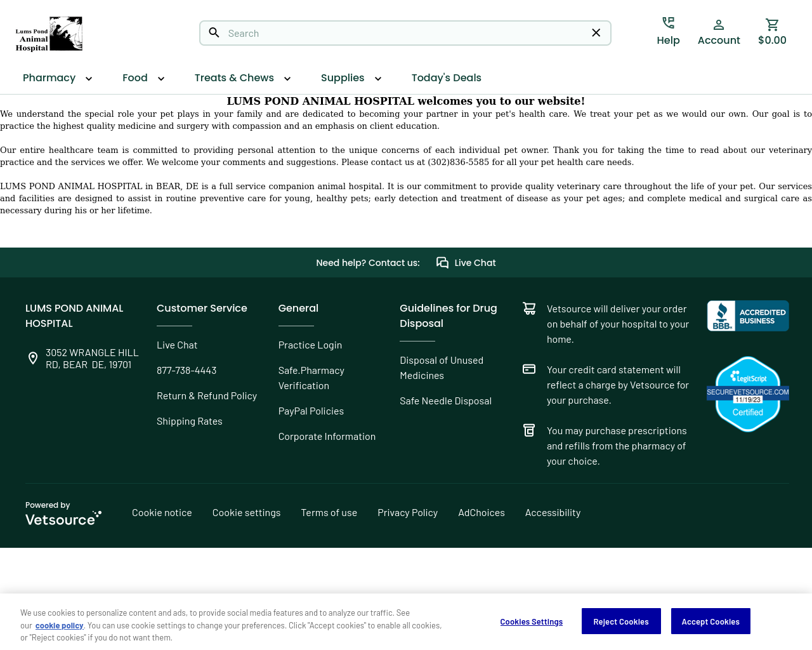The image size is (812, 650).
Task: Open Help via the phone icon
Action: tap(668, 23)
